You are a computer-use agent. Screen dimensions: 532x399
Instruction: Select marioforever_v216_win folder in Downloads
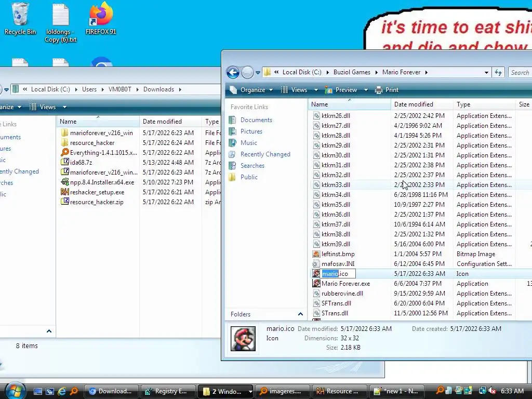101,133
